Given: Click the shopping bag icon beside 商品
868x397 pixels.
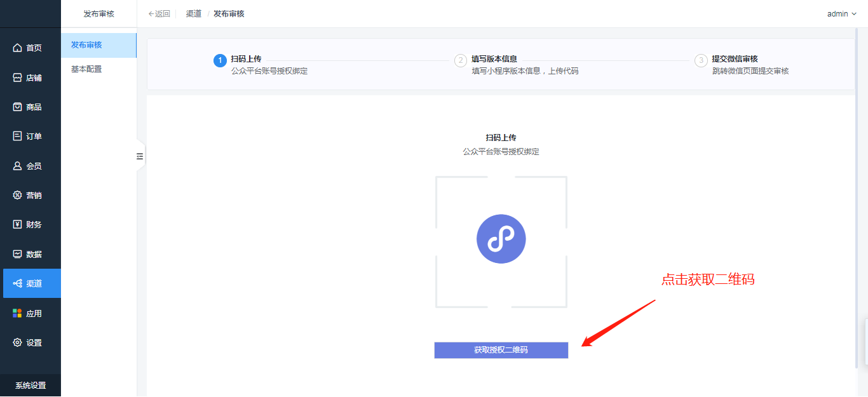Looking at the screenshot, I should (x=18, y=107).
